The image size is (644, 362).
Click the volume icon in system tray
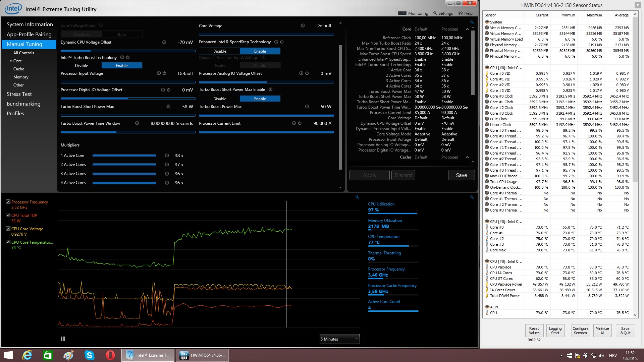(601, 356)
